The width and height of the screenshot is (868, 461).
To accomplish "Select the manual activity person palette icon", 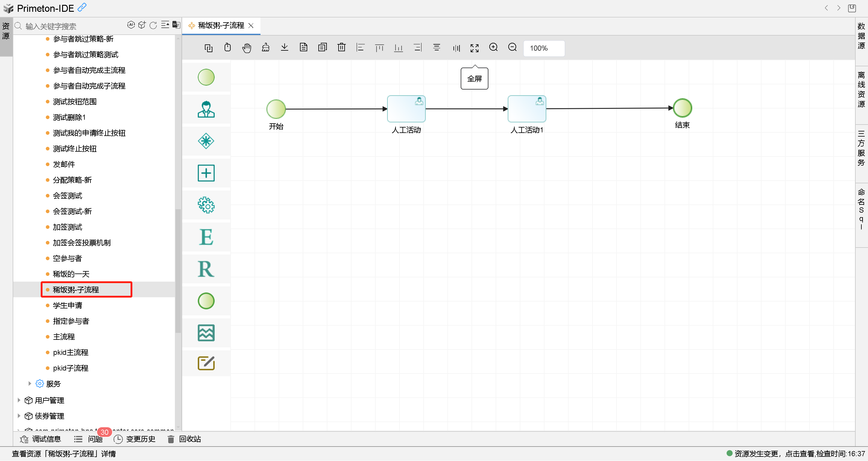I will (206, 109).
